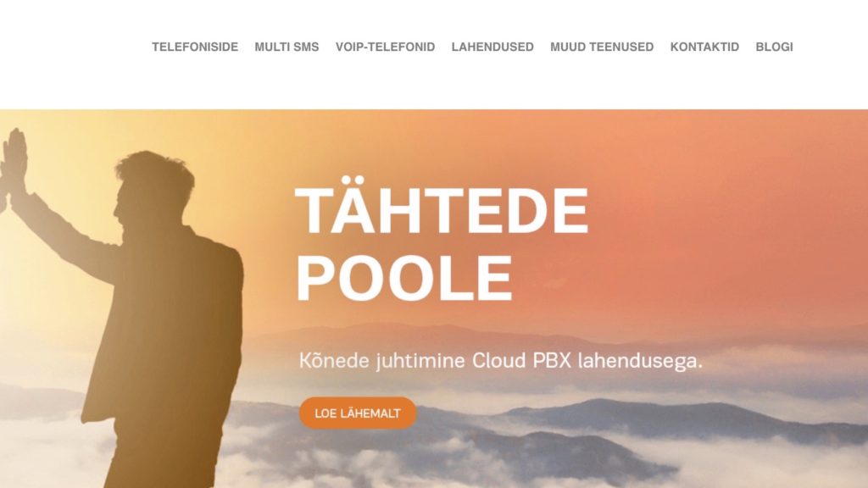Select LAHENDUSED in the top navigation

click(x=492, y=47)
